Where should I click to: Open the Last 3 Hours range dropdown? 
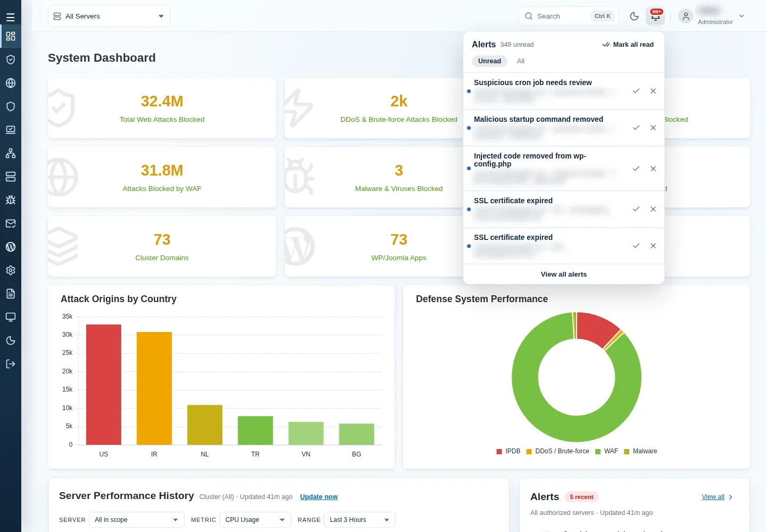(x=360, y=520)
